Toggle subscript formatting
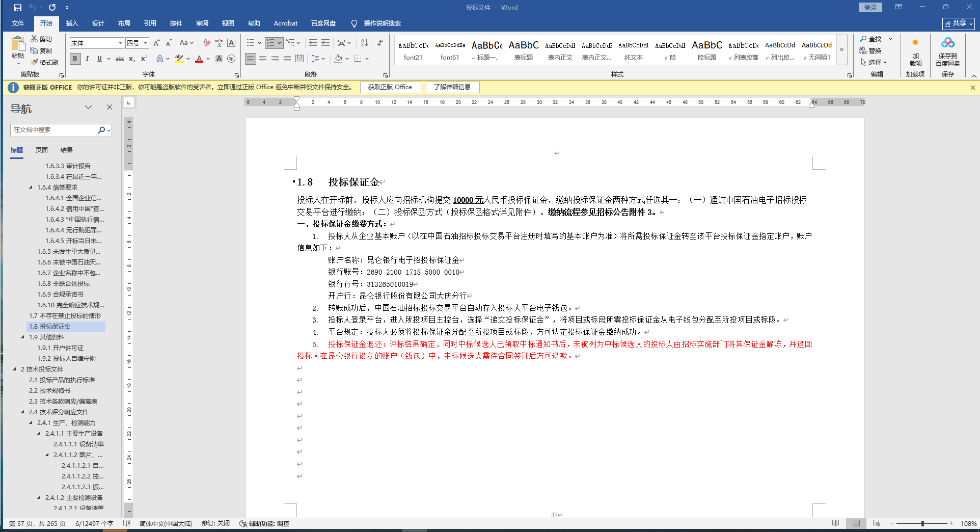The width and height of the screenshot is (980, 532). (x=132, y=59)
